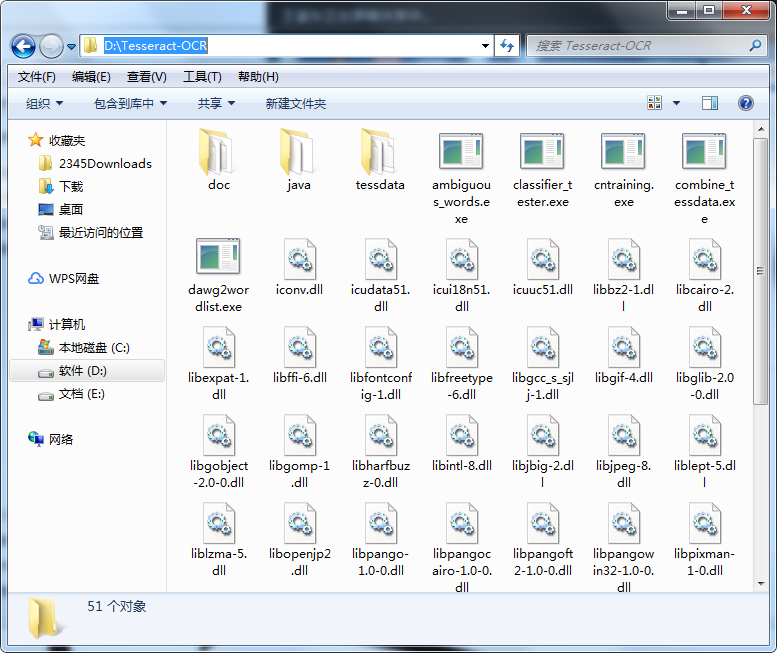Click the change view icon
This screenshot has width=777, height=653.
(x=654, y=103)
